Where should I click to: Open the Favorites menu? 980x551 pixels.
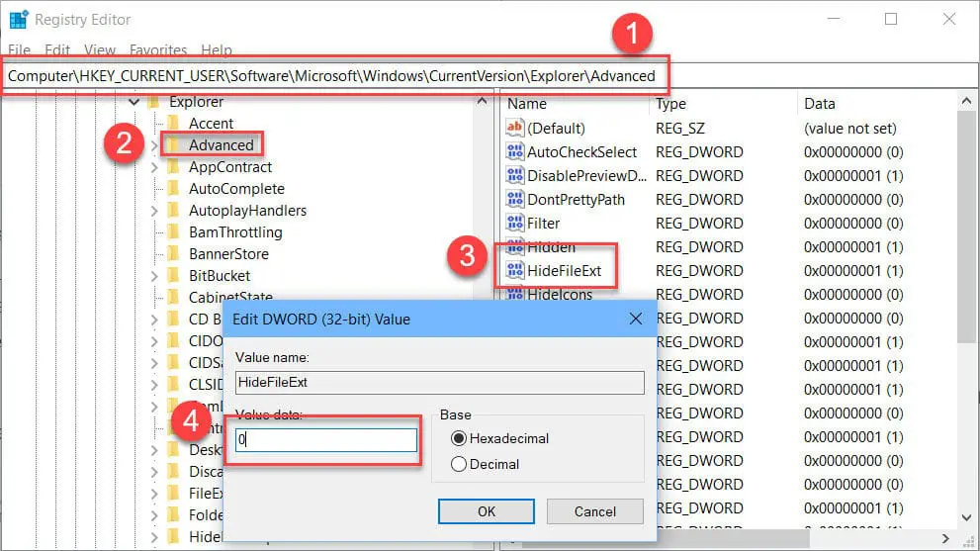coord(158,50)
